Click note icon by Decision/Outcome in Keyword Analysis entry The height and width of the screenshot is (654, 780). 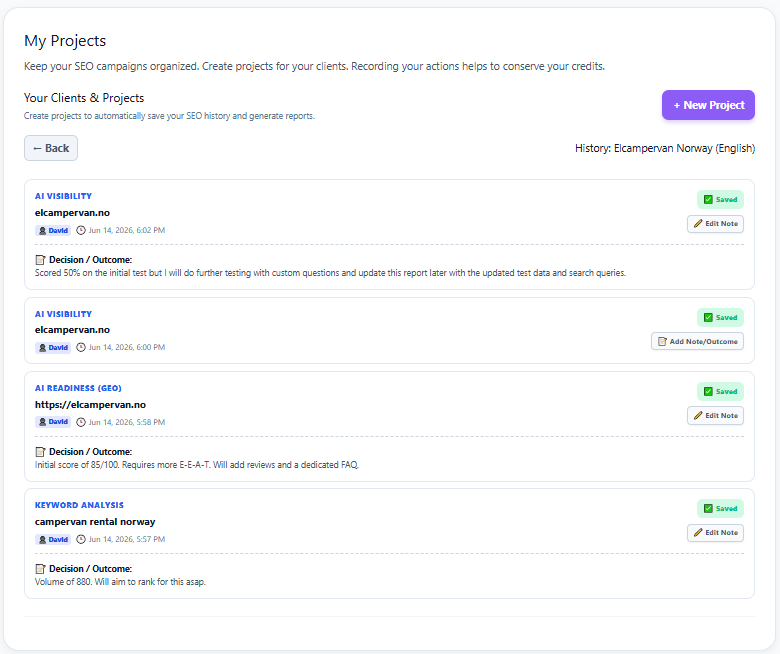(x=40, y=568)
